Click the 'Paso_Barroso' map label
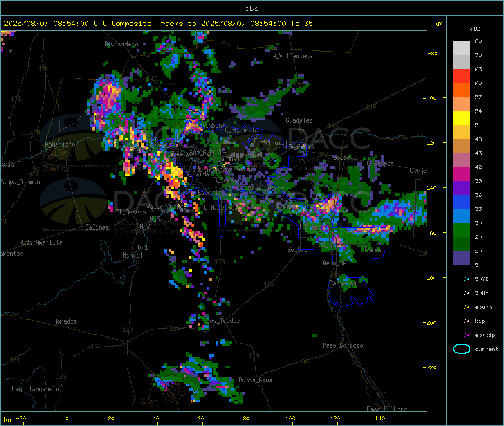This screenshot has width=504, height=426. click(343, 346)
